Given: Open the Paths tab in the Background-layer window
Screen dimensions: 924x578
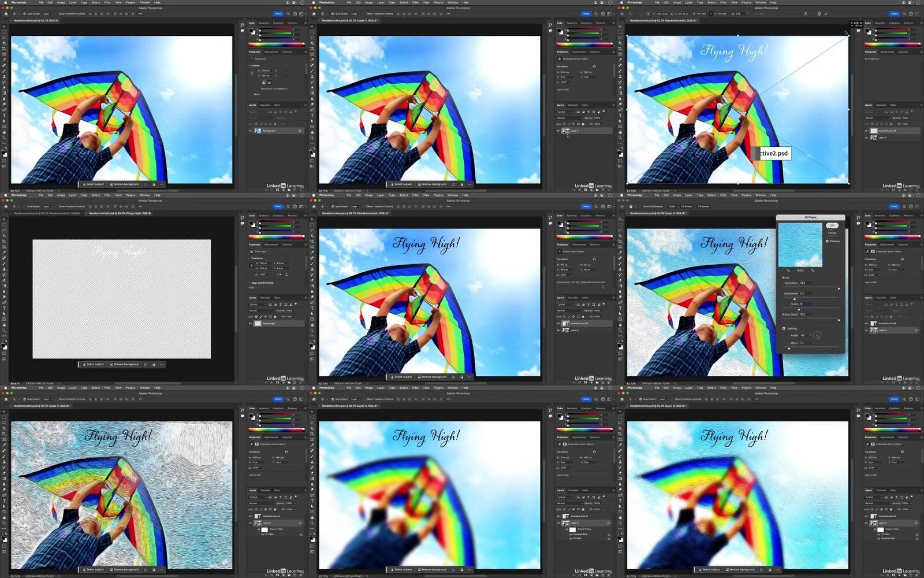Looking at the screenshot, I should tap(277, 105).
